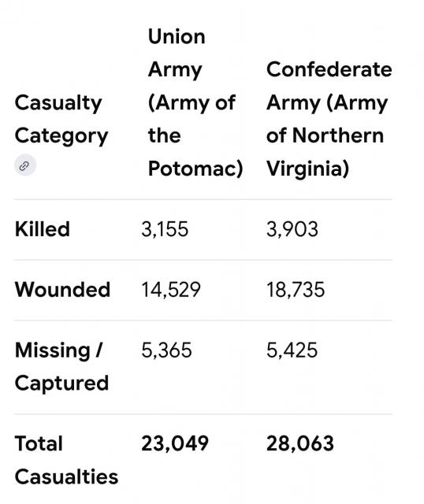The image size is (424, 504).
Task: Click Confederate killed value 3,903
Action: (x=292, y=229)
